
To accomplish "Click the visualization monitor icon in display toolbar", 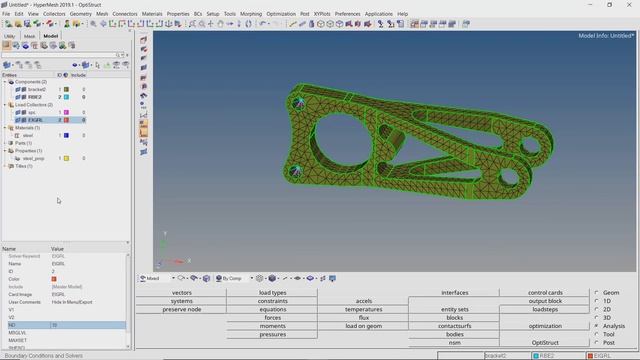I will click(x=333, y=278).
